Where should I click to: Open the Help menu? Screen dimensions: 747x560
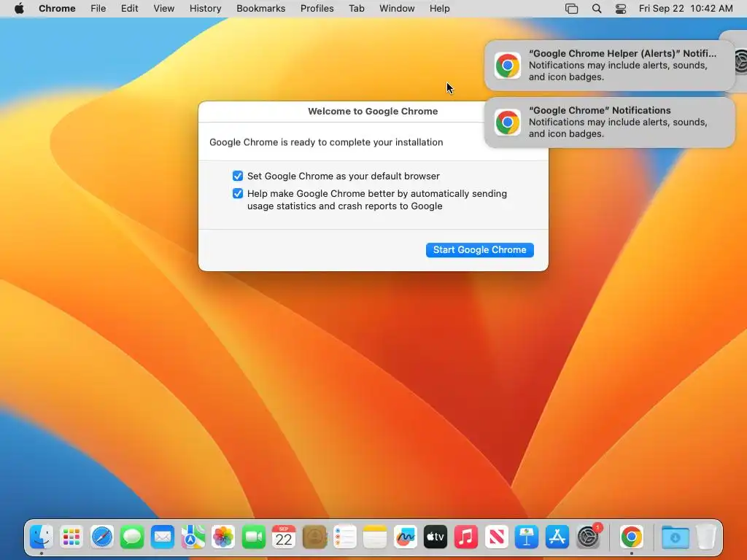439,9
